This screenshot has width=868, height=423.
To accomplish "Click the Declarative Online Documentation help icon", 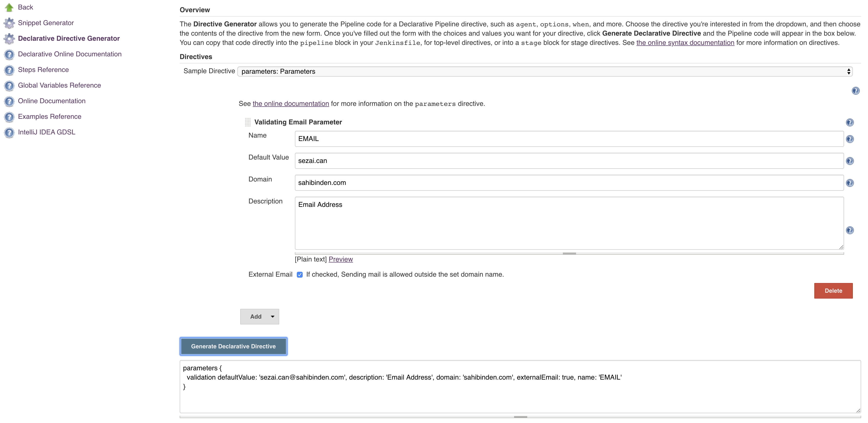I will (x=9, y=54).
